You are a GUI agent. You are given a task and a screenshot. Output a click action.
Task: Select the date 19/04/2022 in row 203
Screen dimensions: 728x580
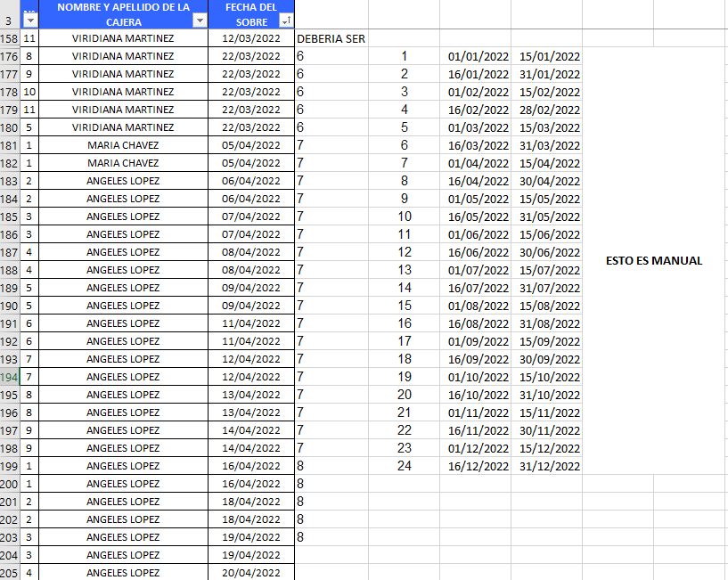tap(251, 537)
